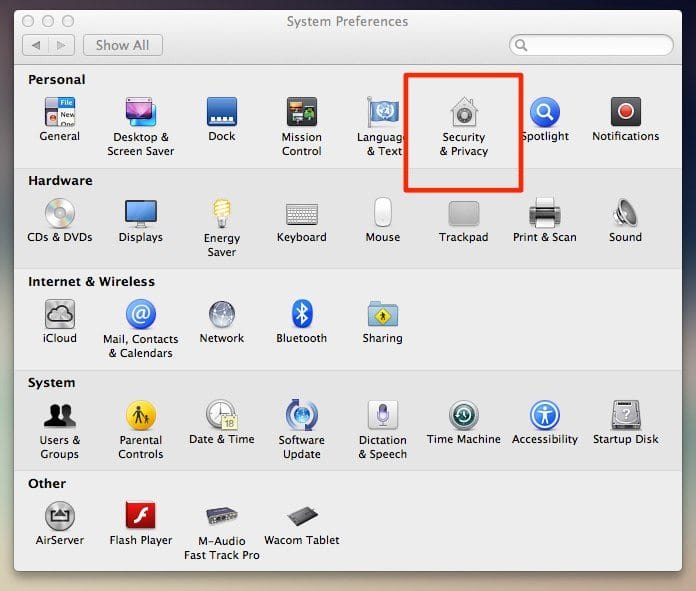
Task: Minimize the System Preferences window
Action: (48, 21)
